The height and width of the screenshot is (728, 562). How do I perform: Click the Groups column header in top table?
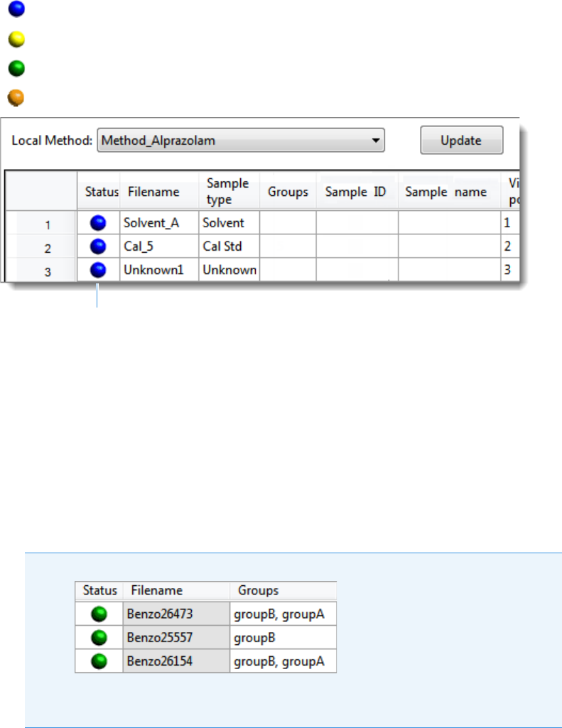pos(288,191)
